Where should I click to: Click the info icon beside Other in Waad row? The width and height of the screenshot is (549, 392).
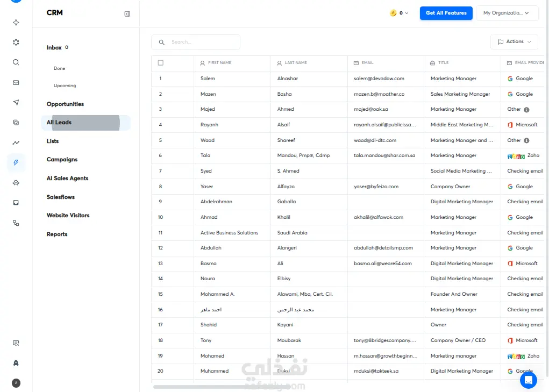click(x=526, y=140)
